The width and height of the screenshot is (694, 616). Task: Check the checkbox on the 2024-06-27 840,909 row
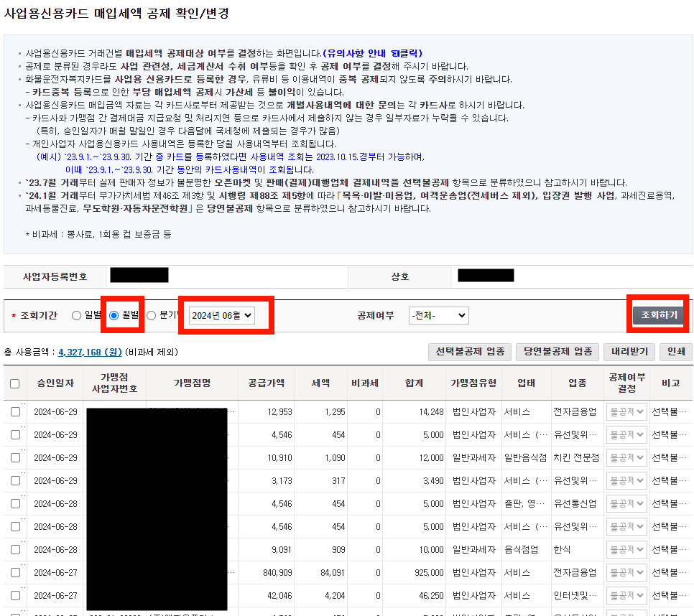[15, 572]
